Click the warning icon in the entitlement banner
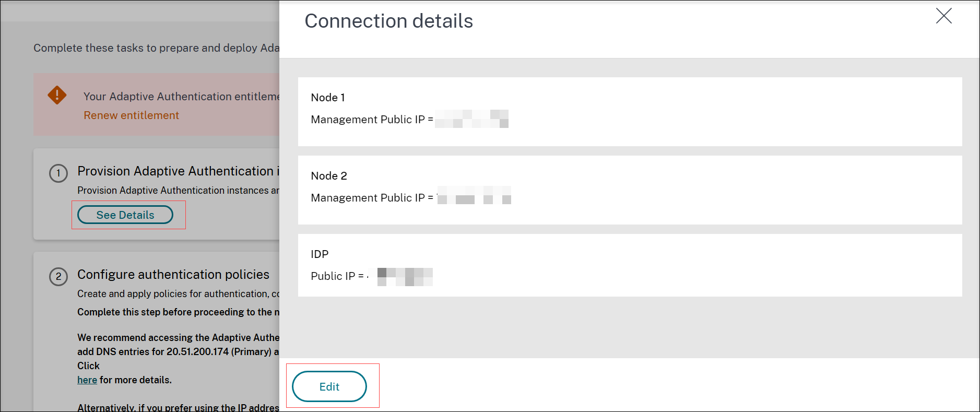 57,96
